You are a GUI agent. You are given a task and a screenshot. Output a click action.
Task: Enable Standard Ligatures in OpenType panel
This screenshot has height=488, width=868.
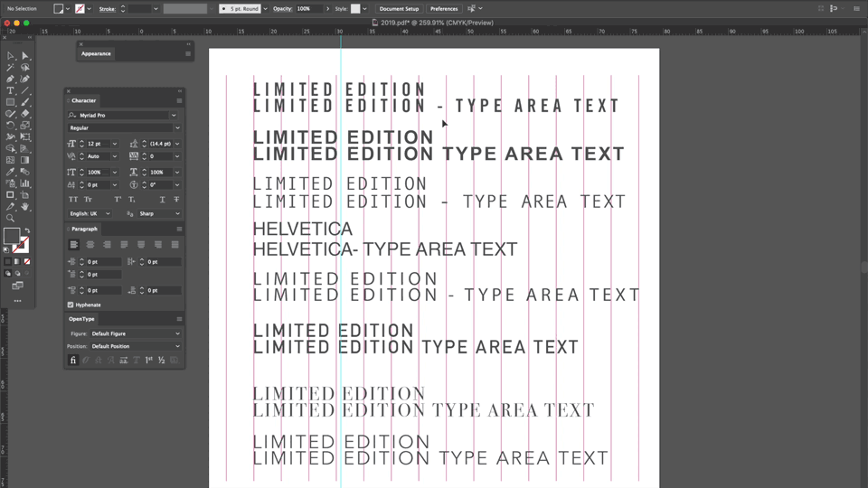pos(73,361)
